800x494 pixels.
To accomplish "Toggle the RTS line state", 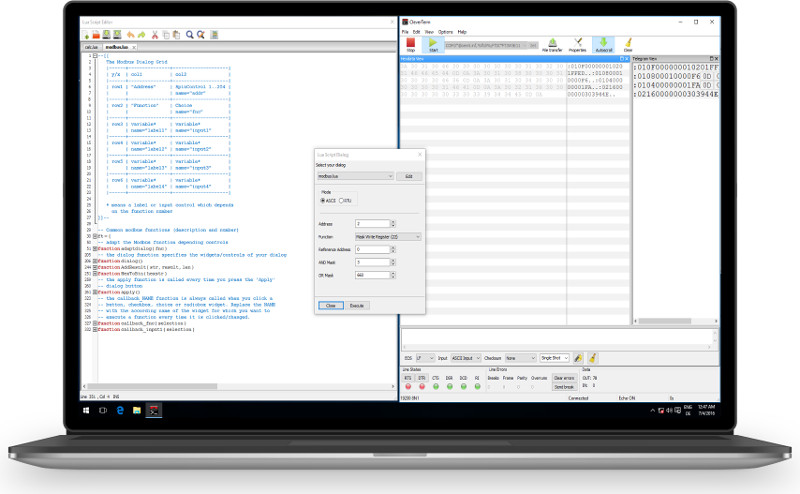I will pyautogui.click(x=408, y=378).
